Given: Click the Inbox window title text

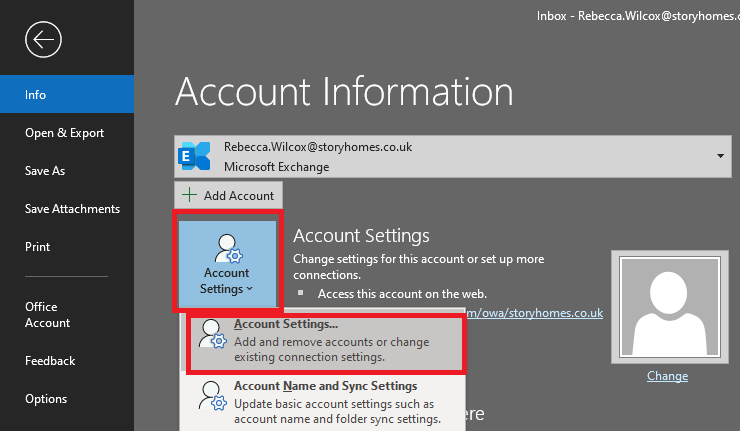Looking at the screenshot, I should [x=638, y=16].
